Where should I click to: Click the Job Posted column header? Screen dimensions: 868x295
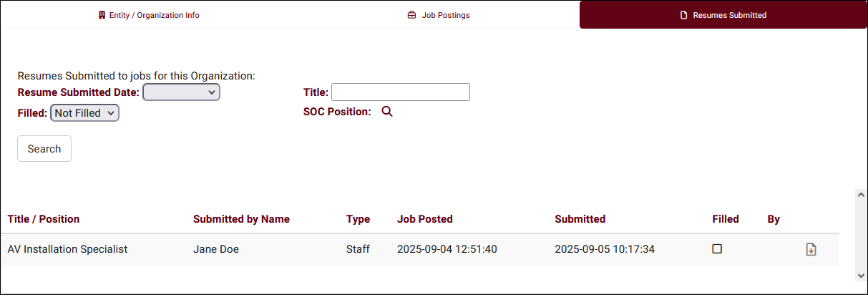[425, 219]
